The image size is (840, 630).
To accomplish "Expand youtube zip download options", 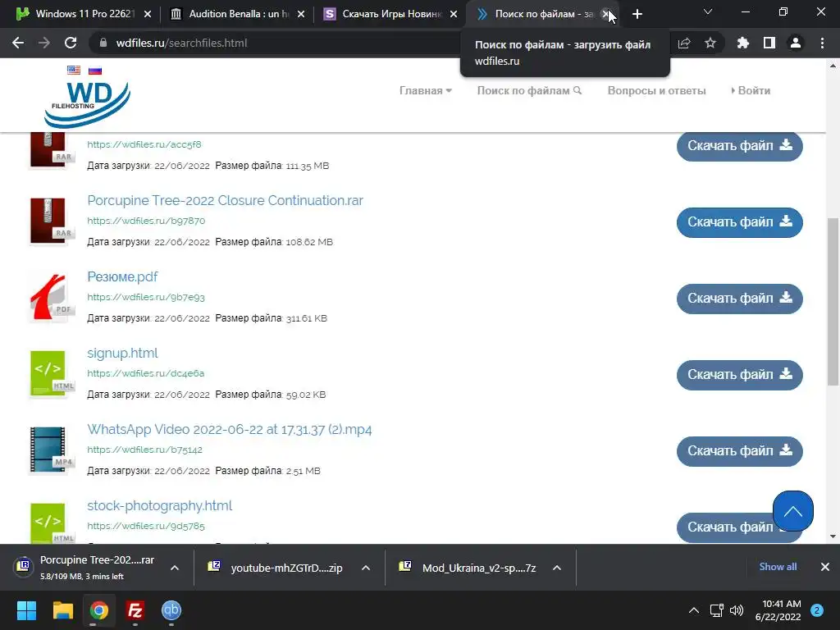I will point(366,568).
